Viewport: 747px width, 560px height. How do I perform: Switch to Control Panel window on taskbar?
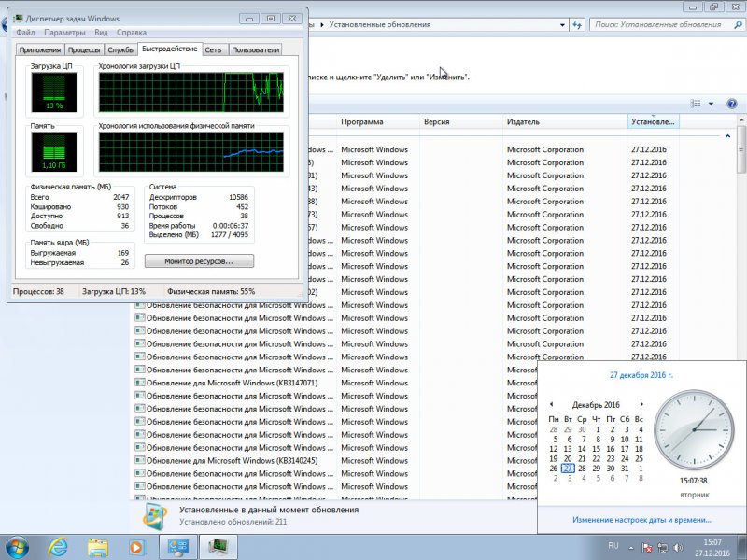(x=177, y=547)
